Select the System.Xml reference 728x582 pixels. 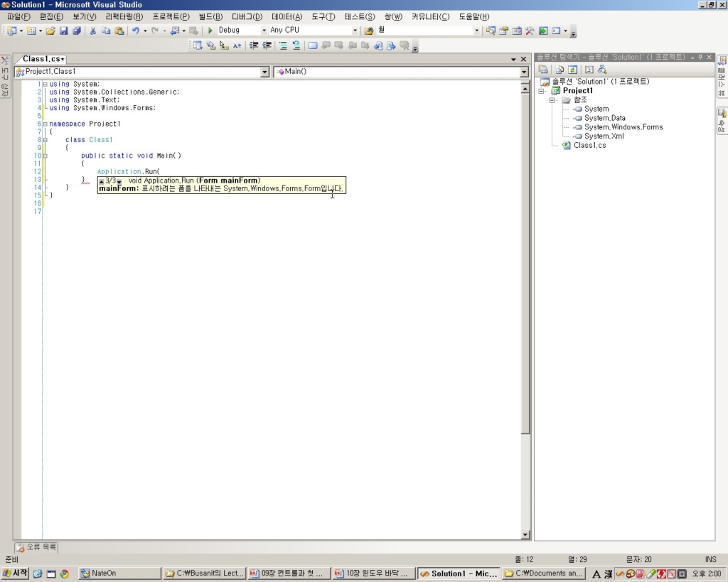(x=604, y=136)
